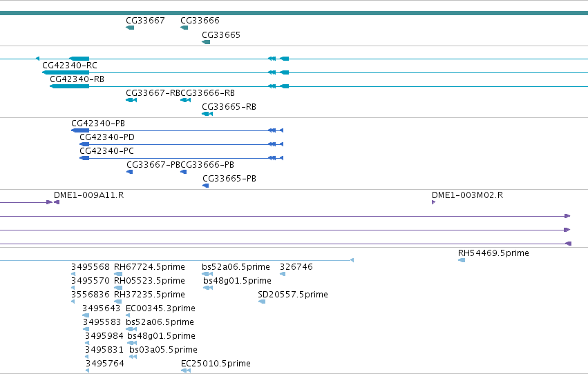Image resolution: width=588 pixels, height=374 pixels.
Task: Select EST entry 3495570
Action: tap(91, 281)
